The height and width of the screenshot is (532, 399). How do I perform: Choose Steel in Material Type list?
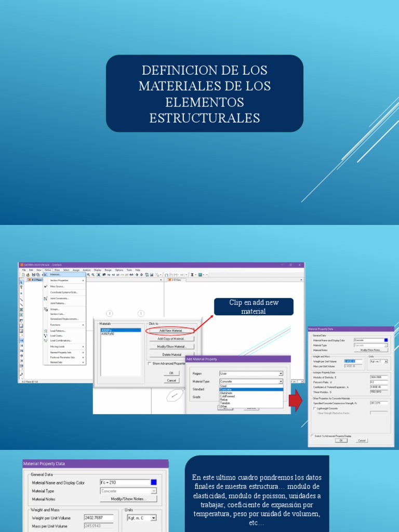251,386
